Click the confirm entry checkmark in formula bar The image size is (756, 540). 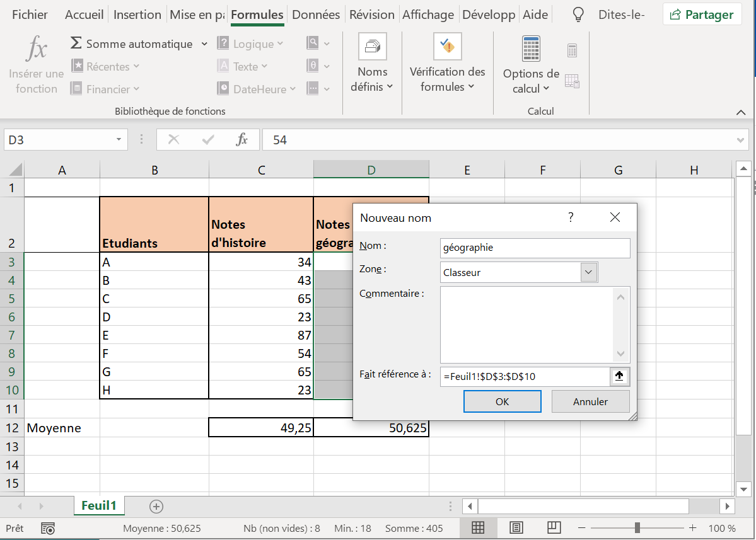coord(208,140)
